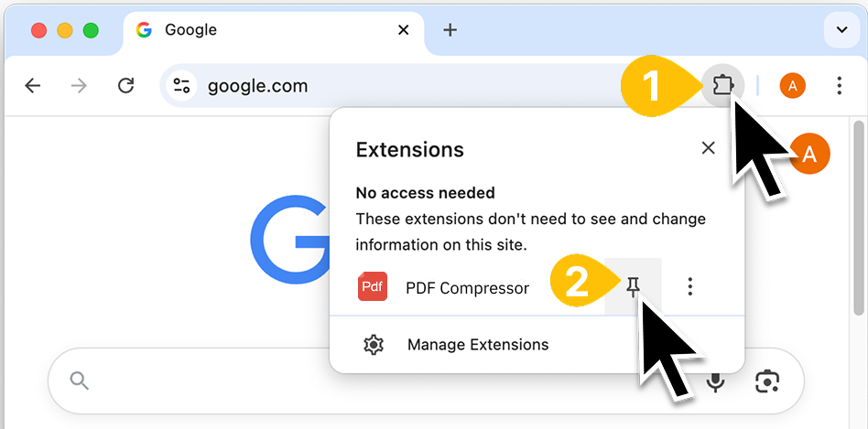
Task: Close the Extensions popup
Action: click(x=708, y=148)
